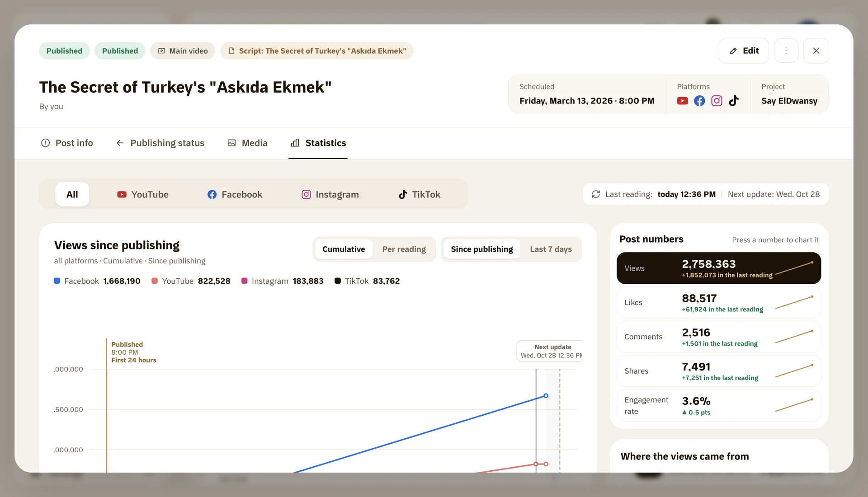
Task: Chart the Shares number card
Action: click(718, 371)
